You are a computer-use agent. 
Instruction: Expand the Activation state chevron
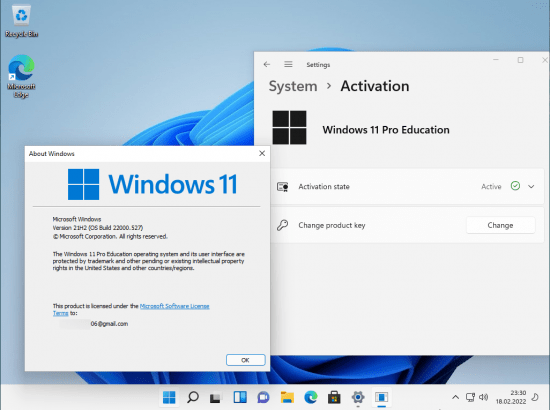531,186
